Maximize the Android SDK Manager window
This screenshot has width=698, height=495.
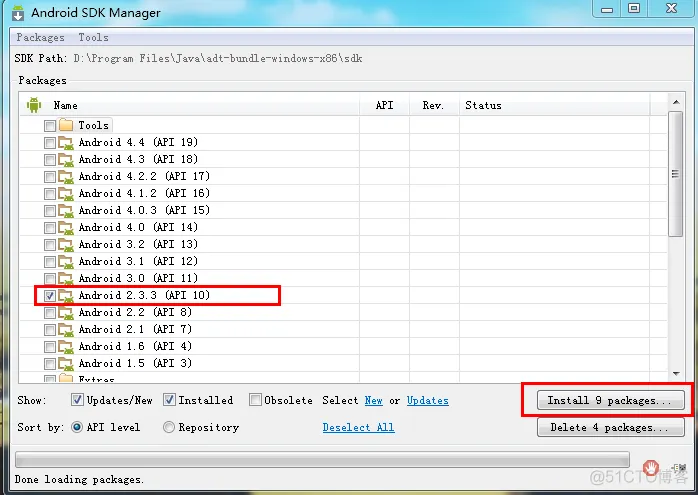[x=634, y=8]
